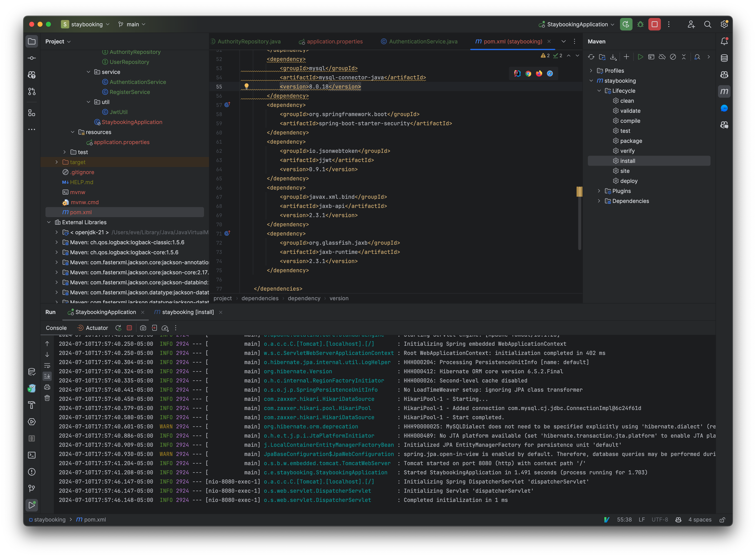Open the Database tool window
Viewport: 756px width, 557px height.
coord(724,58)
